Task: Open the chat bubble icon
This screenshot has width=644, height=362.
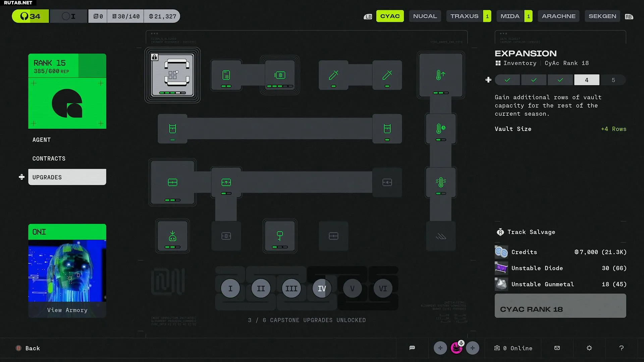Action: (x=412, y=348)
